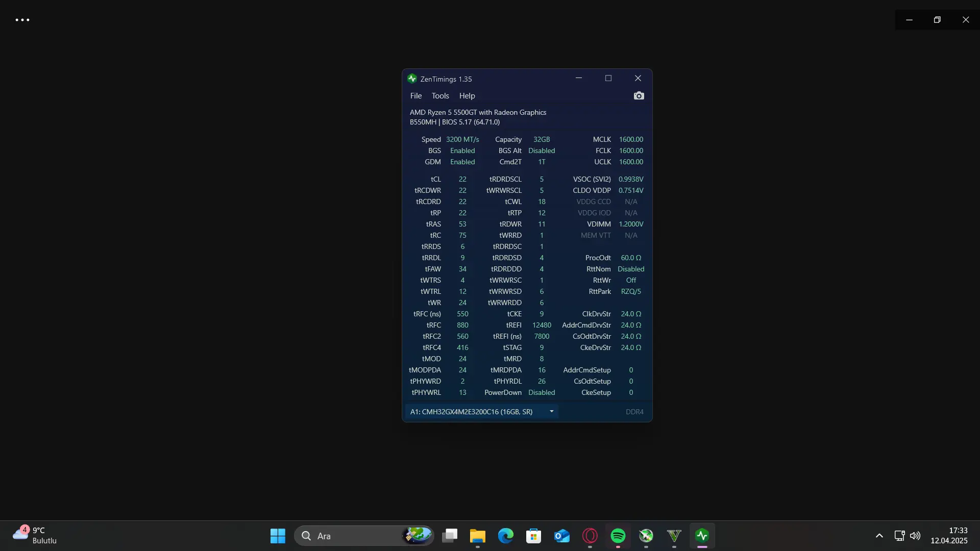The width and height of the screenshot is (980, 551).
Task: Click the tPHYRDL value 26
Action: coord(542,381)
